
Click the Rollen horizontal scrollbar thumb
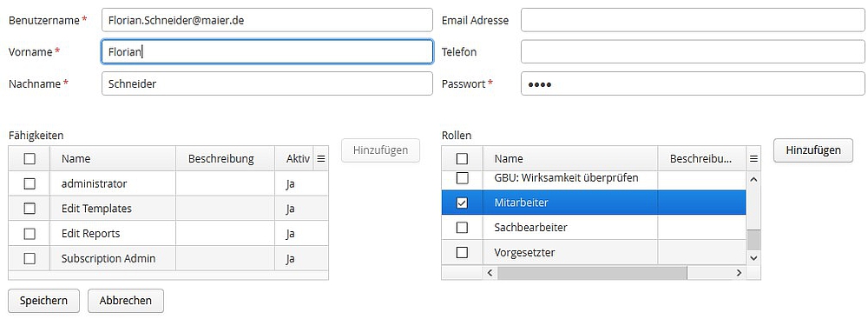click(x=592, y=273)
